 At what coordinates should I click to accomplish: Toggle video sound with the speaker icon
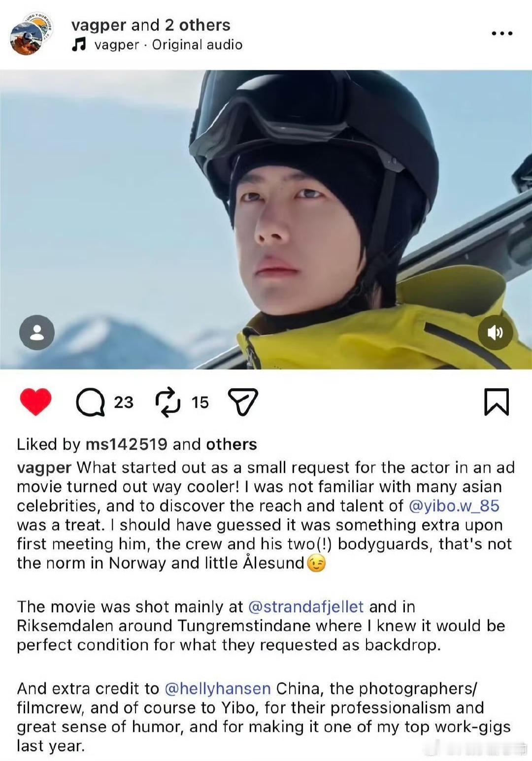496,332
